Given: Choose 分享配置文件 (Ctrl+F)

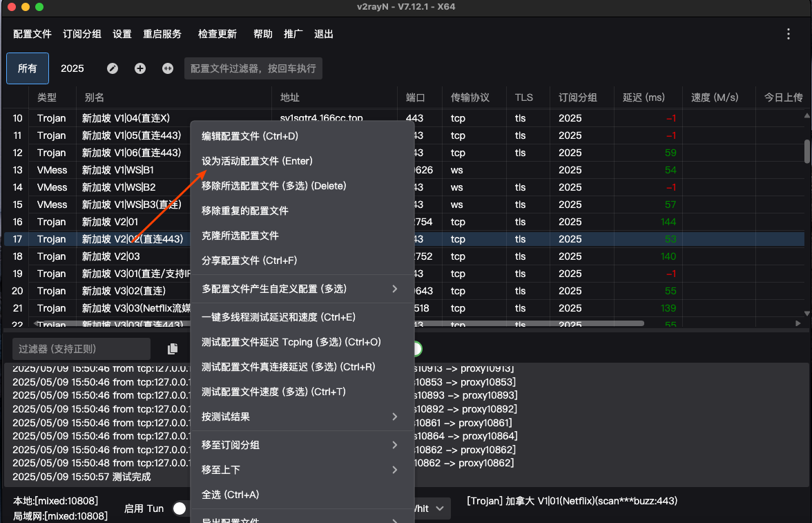Looking at the screenshot, I should [x=302, y=260].
